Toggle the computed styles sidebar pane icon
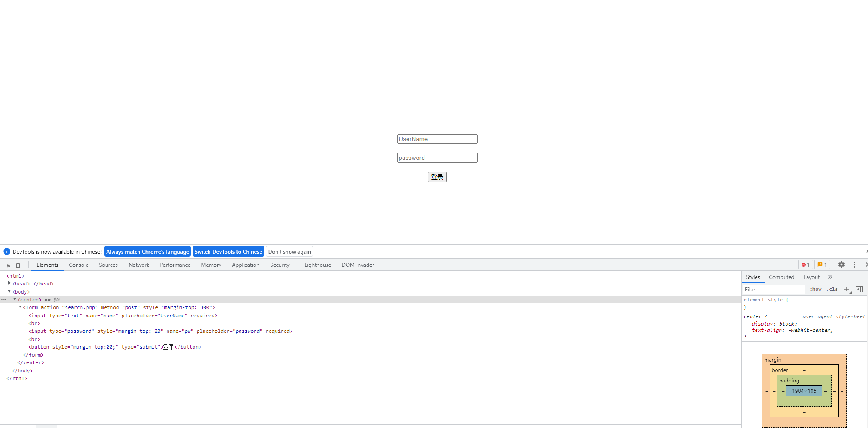The width and height of the screenshot is (868, 428). (859, 289)
